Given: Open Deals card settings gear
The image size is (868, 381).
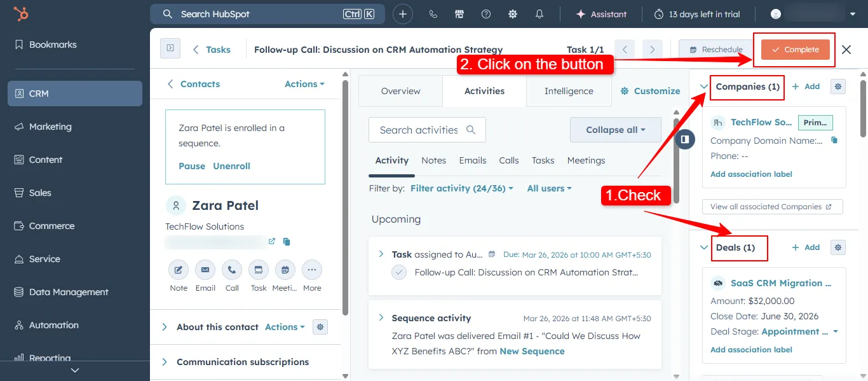Looking at the screenshot, I should (838, 247).
